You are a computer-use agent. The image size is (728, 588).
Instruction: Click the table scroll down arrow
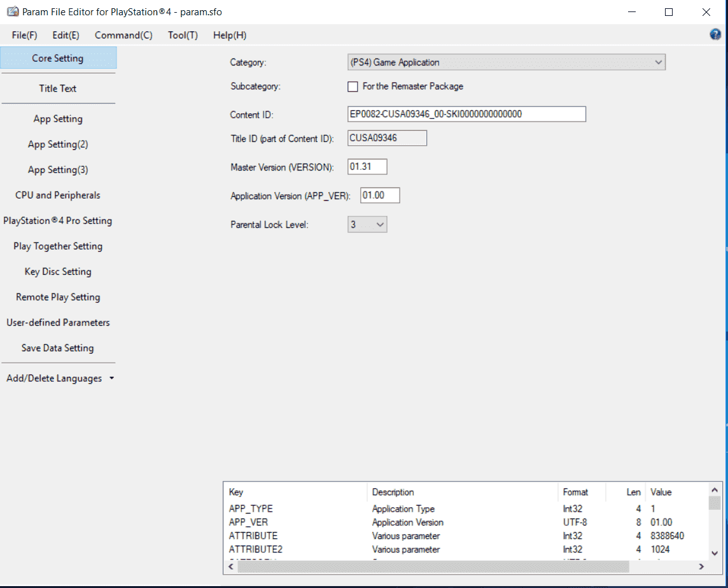715,553
